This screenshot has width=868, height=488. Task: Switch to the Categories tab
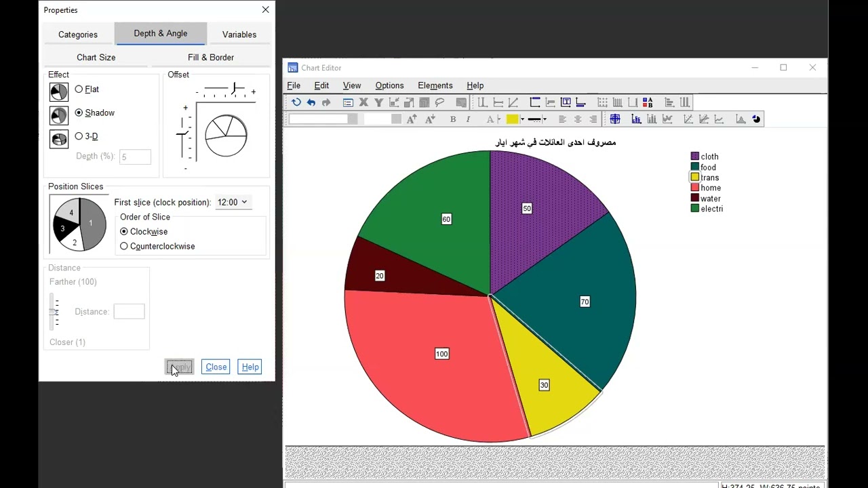[x=78, y=35]
